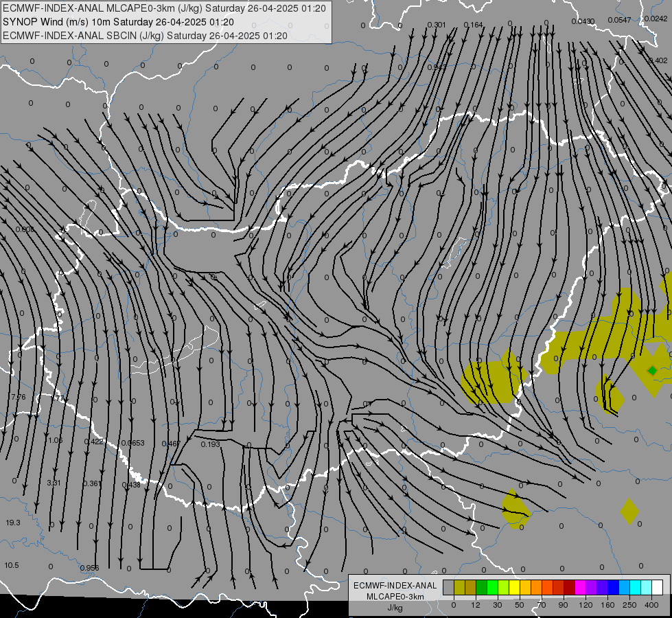Click the legend tick label 250
The width and height of the screenshot is (672, 618).
[629, 605]
